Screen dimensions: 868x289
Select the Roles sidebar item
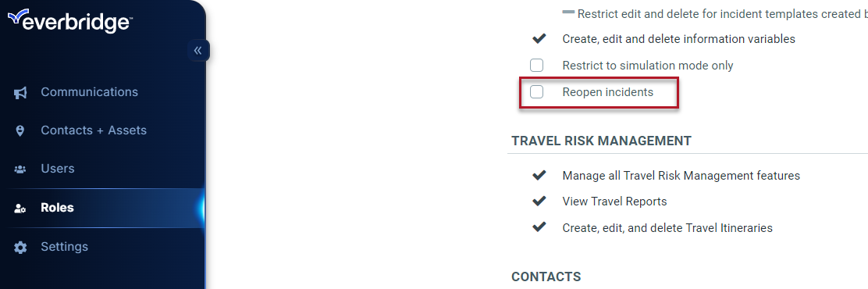coord(102,209)
